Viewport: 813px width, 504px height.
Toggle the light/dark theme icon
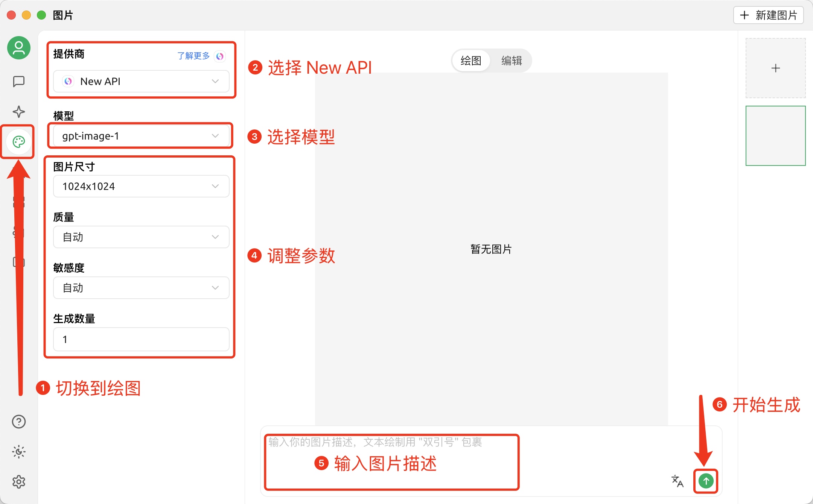pyautogui.click(x=18, y=452)
